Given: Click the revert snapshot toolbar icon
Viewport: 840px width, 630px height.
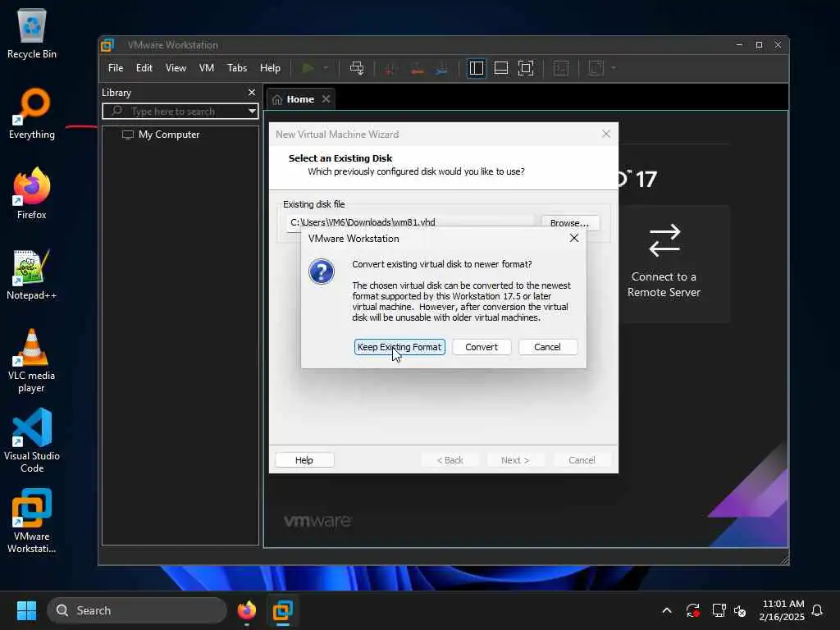Looking at the screenshot, I should (x=418, y=69).
